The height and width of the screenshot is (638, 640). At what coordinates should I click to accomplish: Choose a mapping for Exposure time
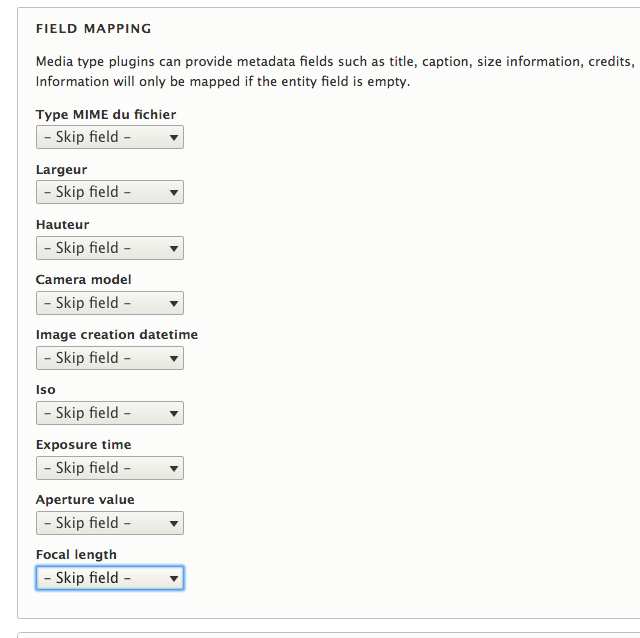coord(110,468)
